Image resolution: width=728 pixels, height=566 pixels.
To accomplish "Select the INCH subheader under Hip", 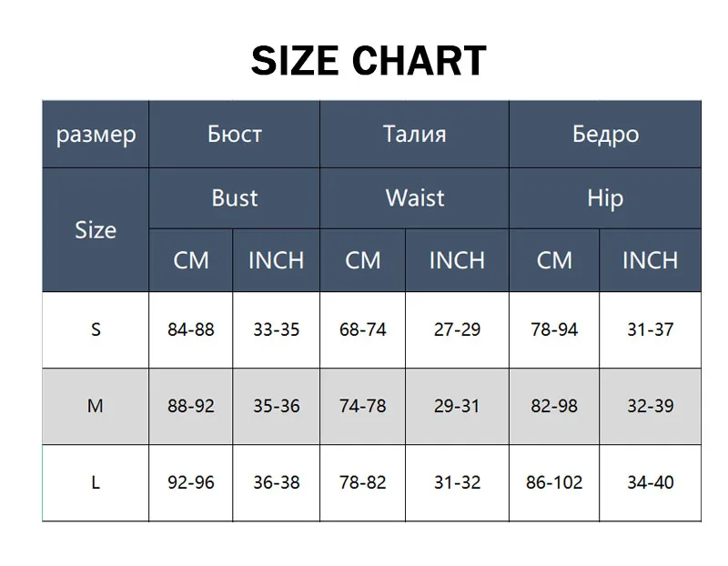I will click(650, 260).
